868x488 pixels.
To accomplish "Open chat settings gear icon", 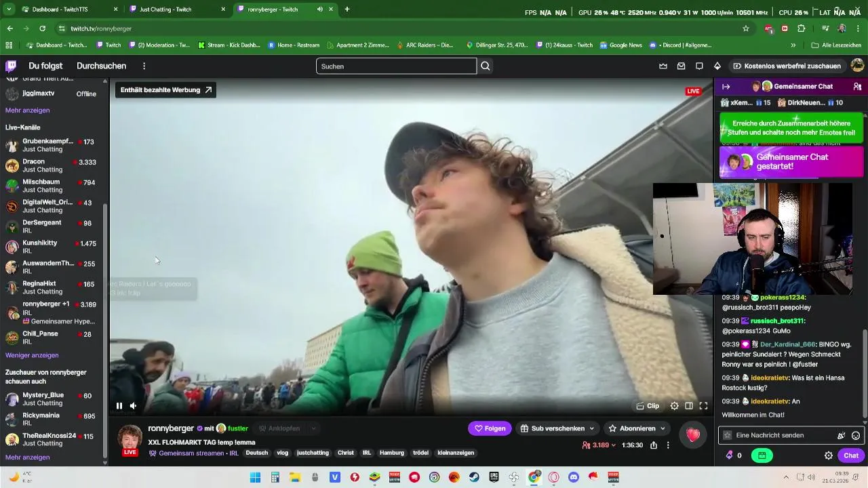I will click(828, 455).
